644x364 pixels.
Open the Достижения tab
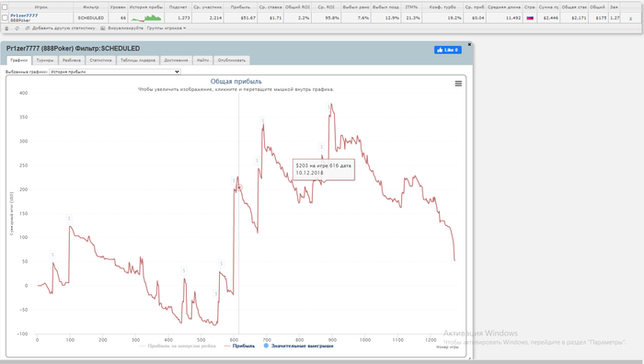pyautogui.click(x=176, y=61)
